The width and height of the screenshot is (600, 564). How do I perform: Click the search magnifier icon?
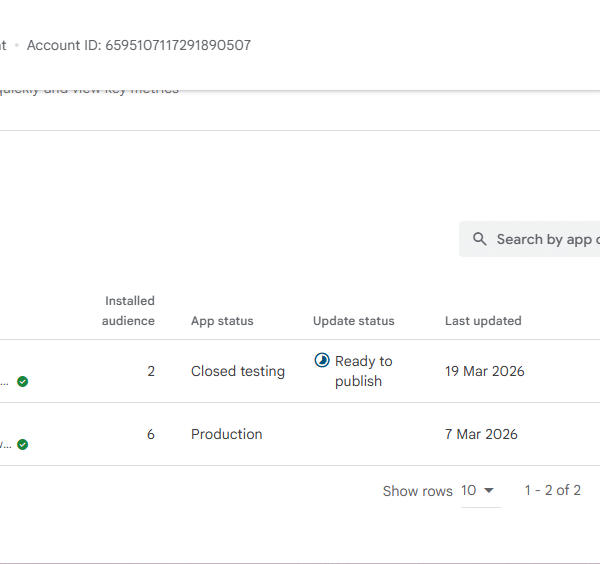click(479, 239)
